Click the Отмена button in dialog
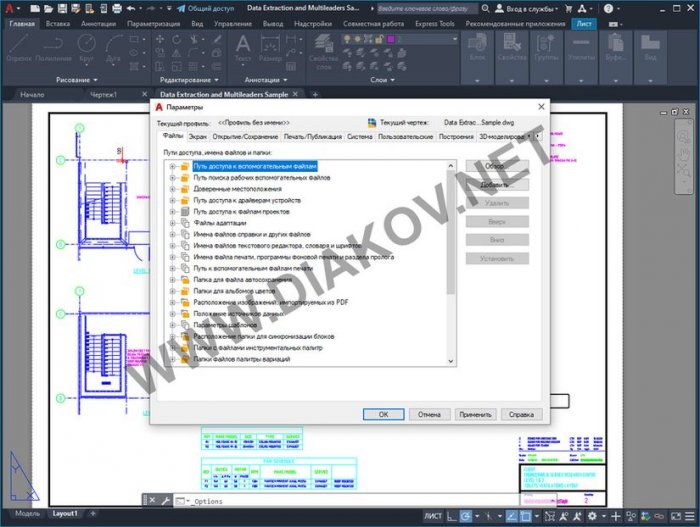700x527 pixels. pyautogui.click(x=429, y=413)
